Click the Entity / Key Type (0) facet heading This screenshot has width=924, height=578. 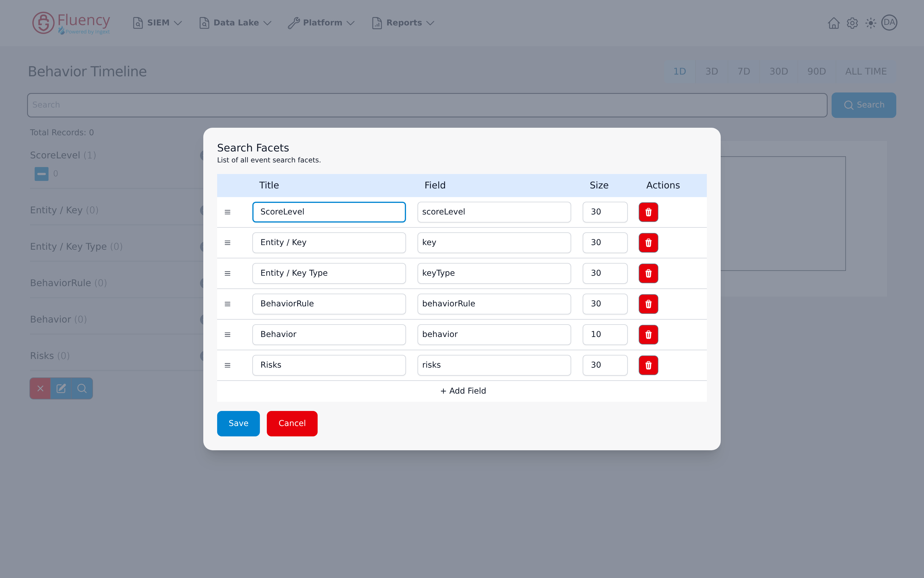(76, 247)
